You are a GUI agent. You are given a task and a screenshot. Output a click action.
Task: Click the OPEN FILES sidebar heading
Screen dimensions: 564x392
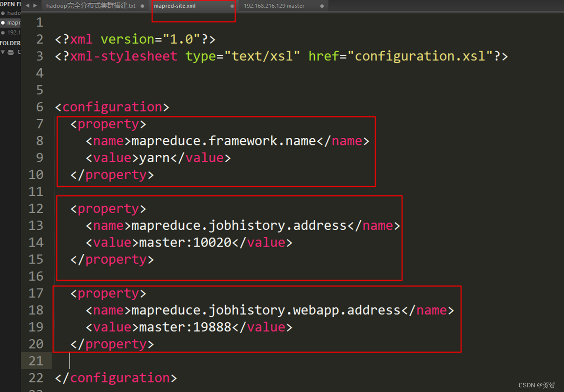[x=11, y=4]
